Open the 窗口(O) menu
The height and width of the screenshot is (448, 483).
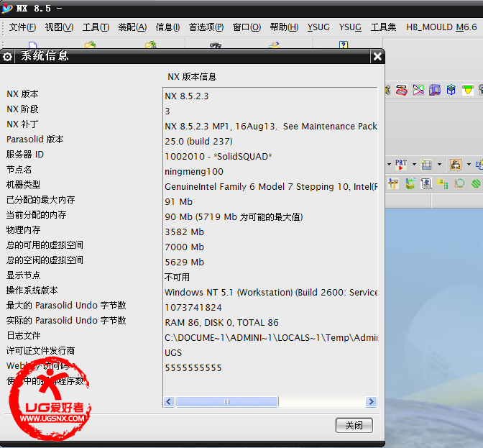[247, 27]
